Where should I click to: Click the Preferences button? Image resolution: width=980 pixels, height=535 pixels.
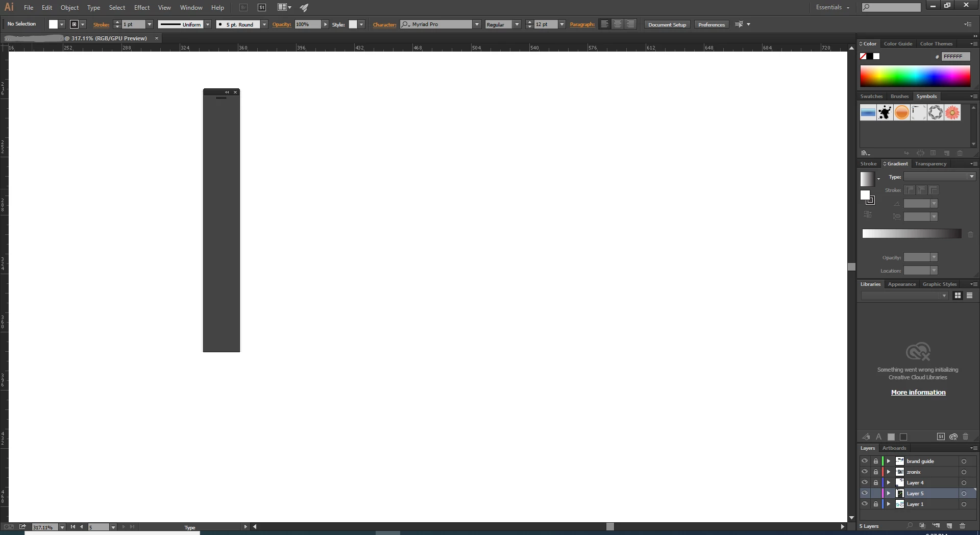712,25
